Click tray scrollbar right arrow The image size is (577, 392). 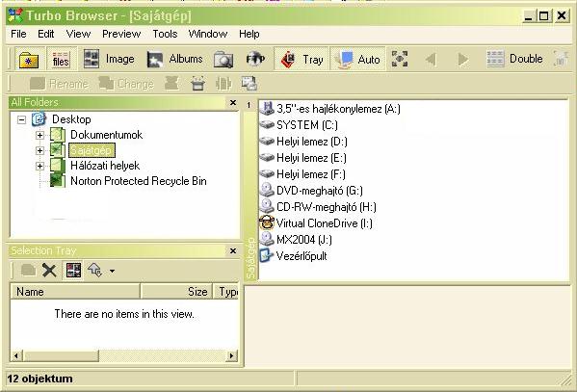(x=231, y=355)
